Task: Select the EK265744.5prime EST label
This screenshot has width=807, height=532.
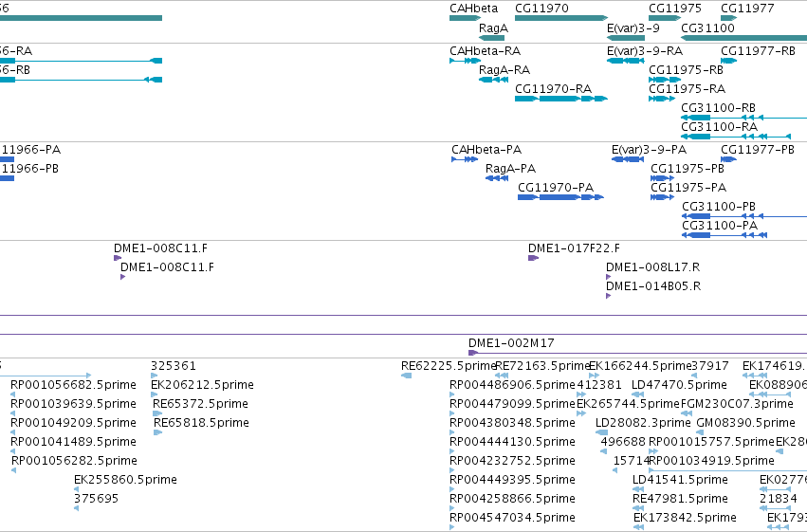Action: 629,404
